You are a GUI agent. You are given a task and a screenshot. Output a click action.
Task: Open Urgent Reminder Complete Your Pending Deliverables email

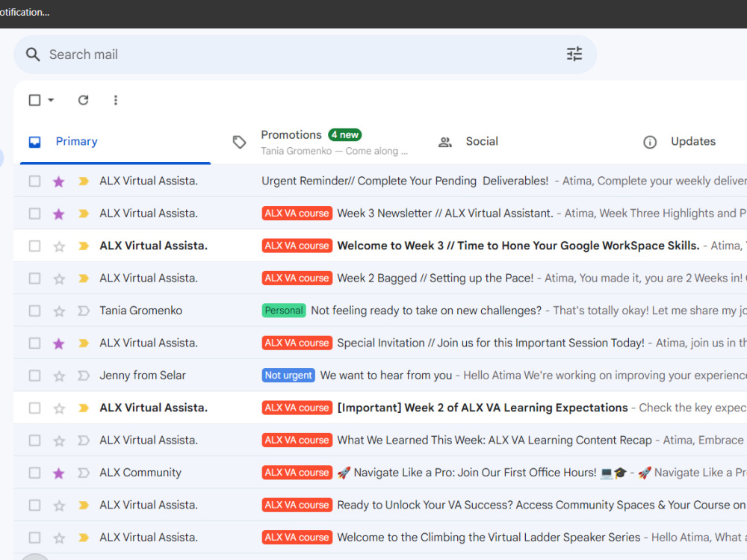pyautogui.click(x=405, y=181)
